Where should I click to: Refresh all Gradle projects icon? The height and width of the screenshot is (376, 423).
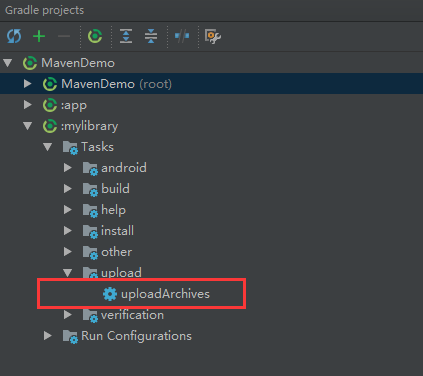pyautogui.click(x=14, y=36)
